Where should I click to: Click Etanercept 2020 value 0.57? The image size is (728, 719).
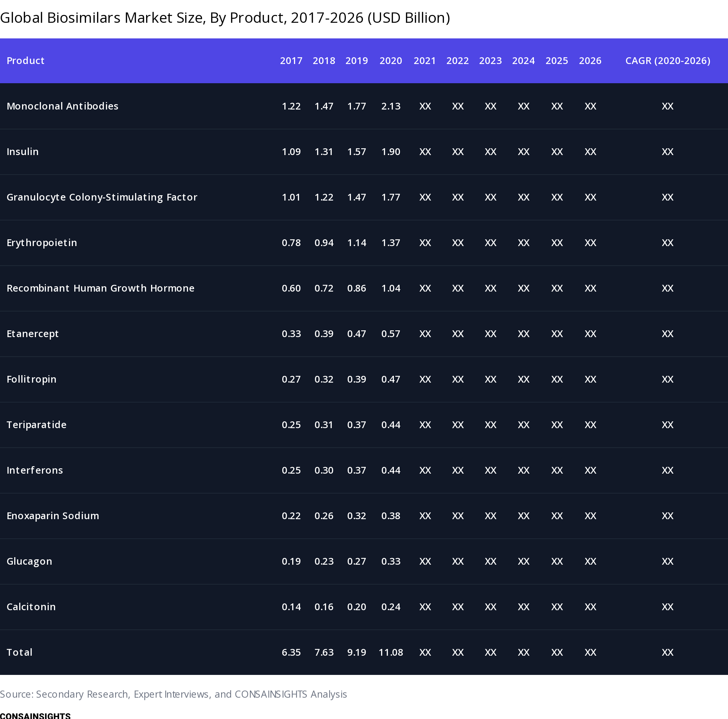(x=391, y=334)
